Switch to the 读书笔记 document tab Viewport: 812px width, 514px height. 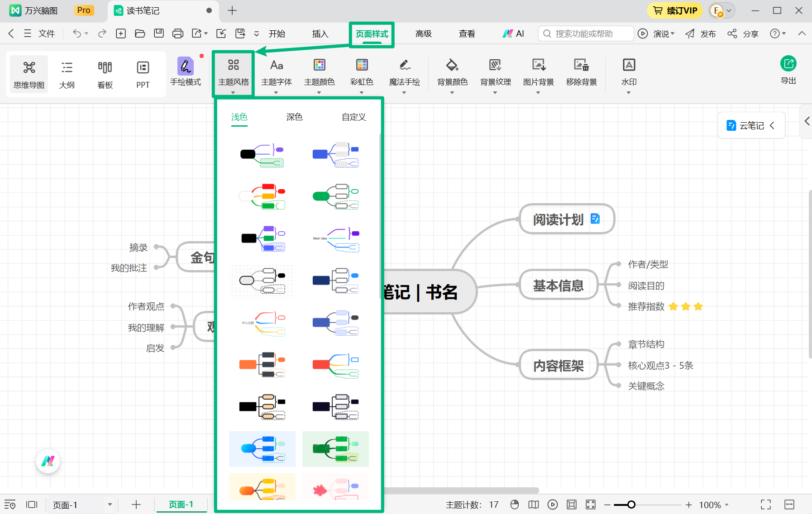(x=162, y=11)
